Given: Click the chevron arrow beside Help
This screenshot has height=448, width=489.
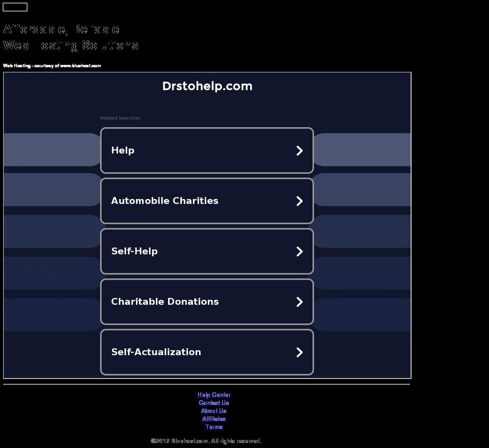Looking at the screenshot, I should [300, 151].
